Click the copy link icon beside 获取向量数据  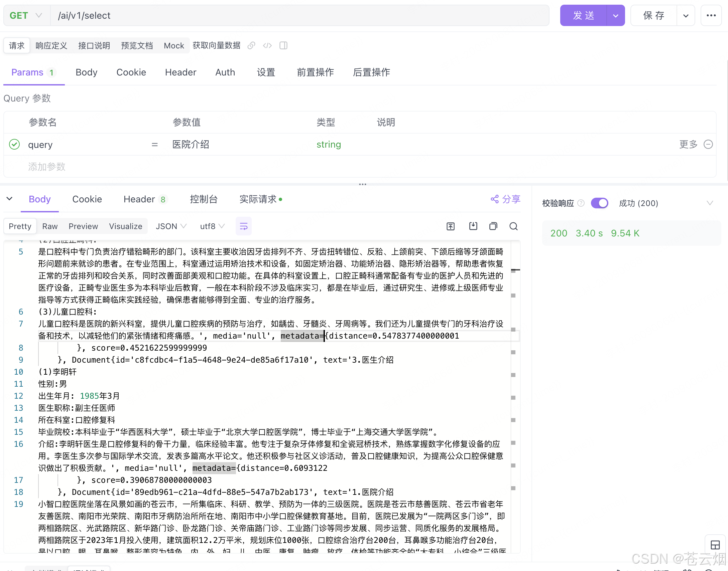[251, 45]
